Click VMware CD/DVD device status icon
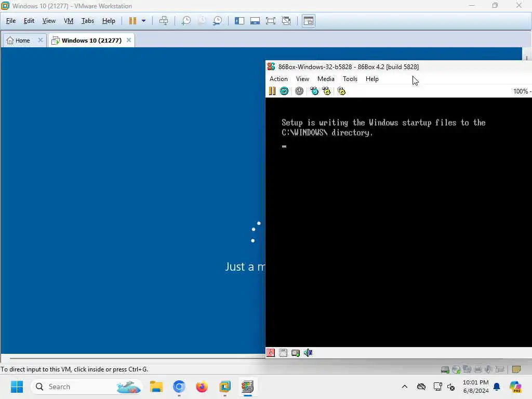This screenshot has height=399, width=532. click(x=456, y=369)
